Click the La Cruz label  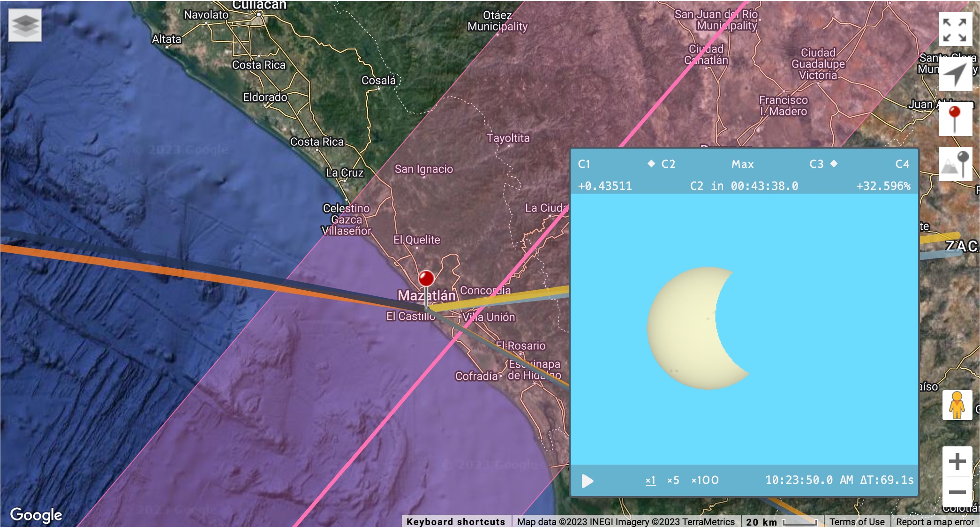point(345,173)
